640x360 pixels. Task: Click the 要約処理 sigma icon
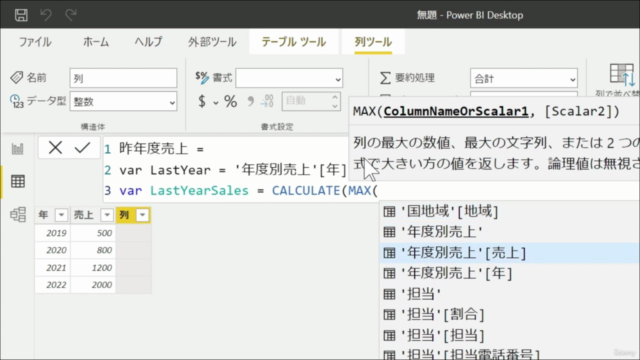tap(385, 78)
